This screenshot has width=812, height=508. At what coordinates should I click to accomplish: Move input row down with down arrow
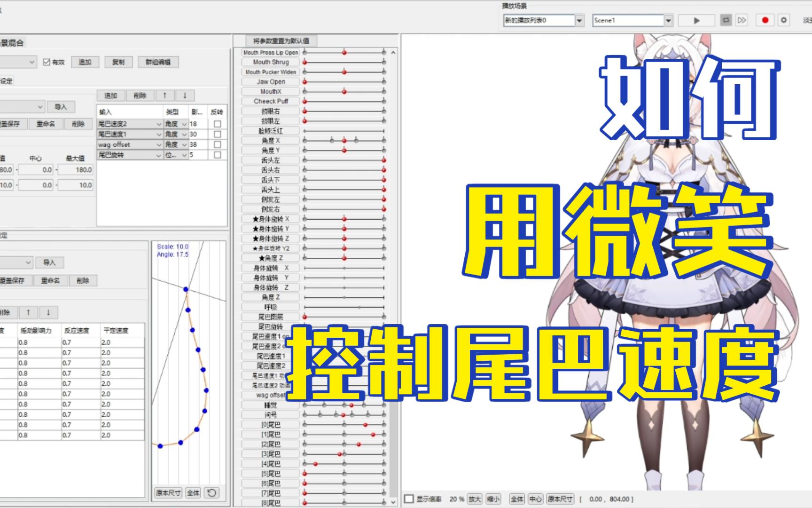point(185,95)
